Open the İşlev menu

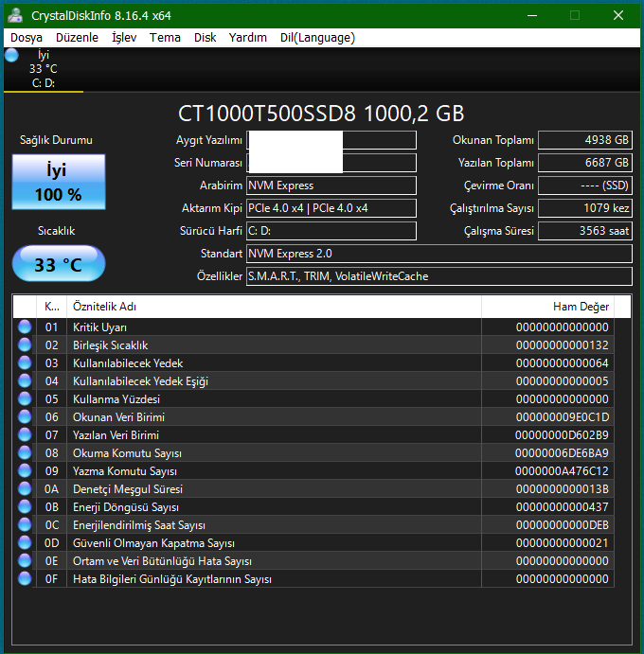[x=124, y=38]
